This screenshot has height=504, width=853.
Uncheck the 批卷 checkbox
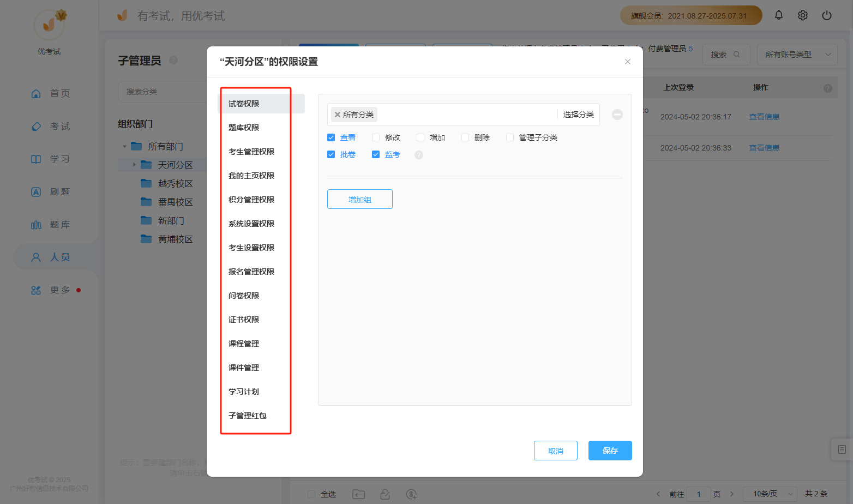coord(331,154)
